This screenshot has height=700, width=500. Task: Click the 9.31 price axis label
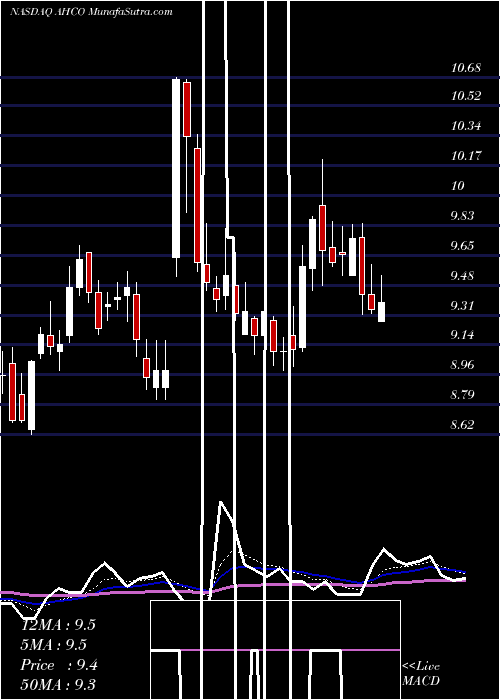pyautogui.click(x=462, y=305)
